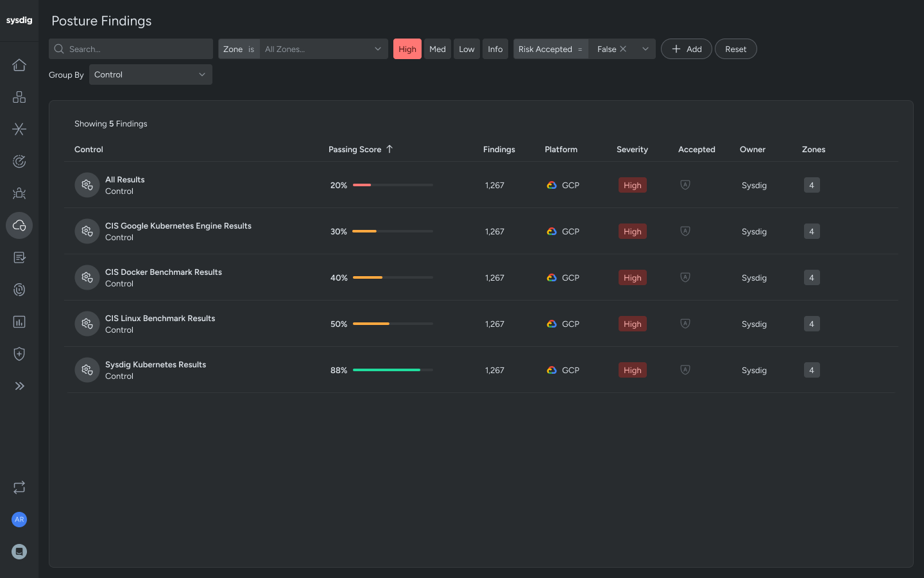The image size is (924, 578).
Task: Open the vulnerabilities bug icon
Action: click(19, 193)
